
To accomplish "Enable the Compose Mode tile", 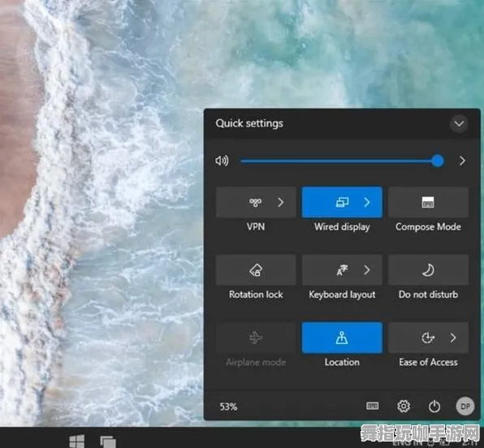I will [x=428, y=202].
